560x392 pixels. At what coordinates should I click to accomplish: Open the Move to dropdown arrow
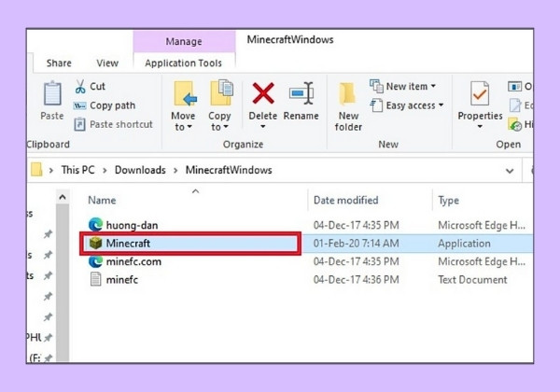189,127
